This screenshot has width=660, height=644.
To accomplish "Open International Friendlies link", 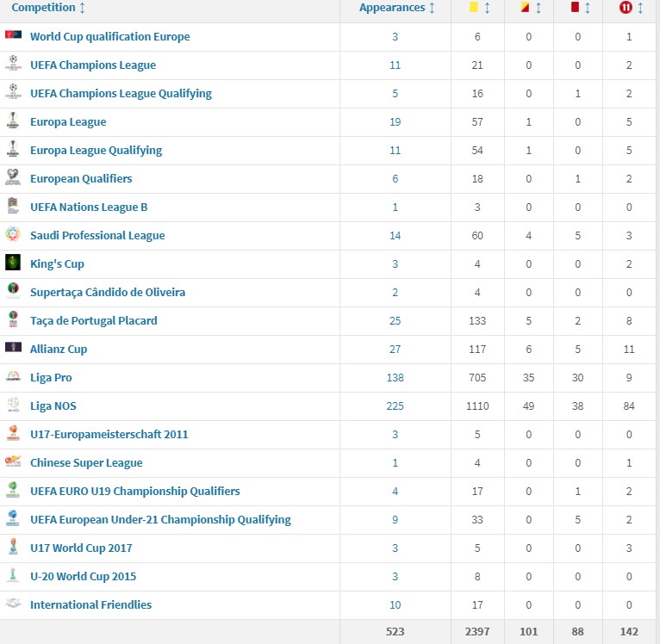I will (x=91, y=605).
